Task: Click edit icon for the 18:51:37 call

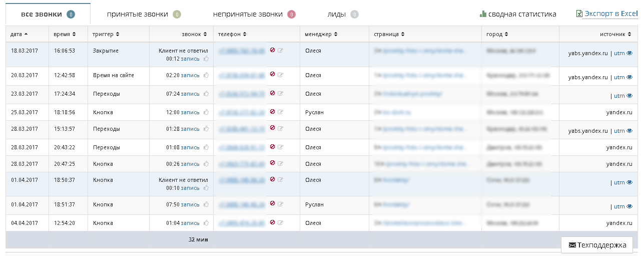Action: [x=280, y=203]
